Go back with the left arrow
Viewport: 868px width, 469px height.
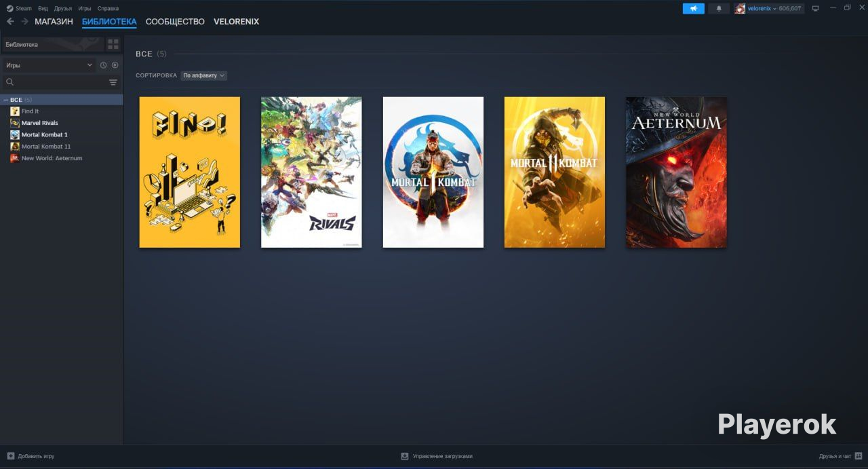[x=10, y=22]
